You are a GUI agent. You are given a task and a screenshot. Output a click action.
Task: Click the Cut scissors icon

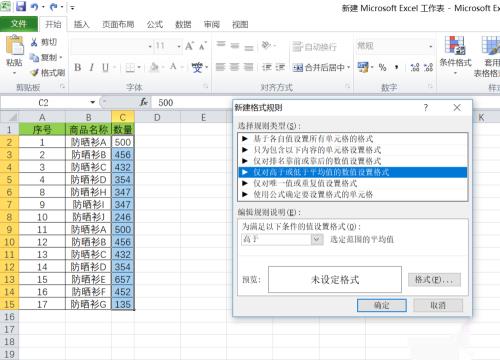click(34, 42)
